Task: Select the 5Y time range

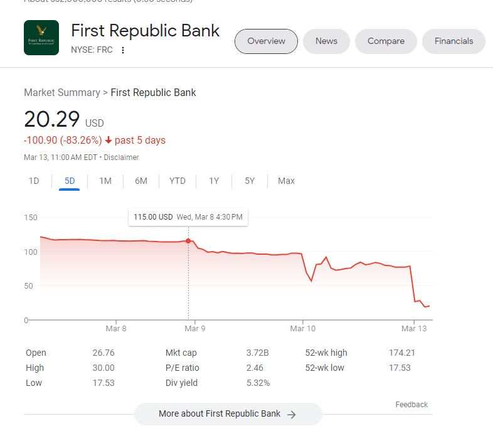Action: tap(250, 181)
